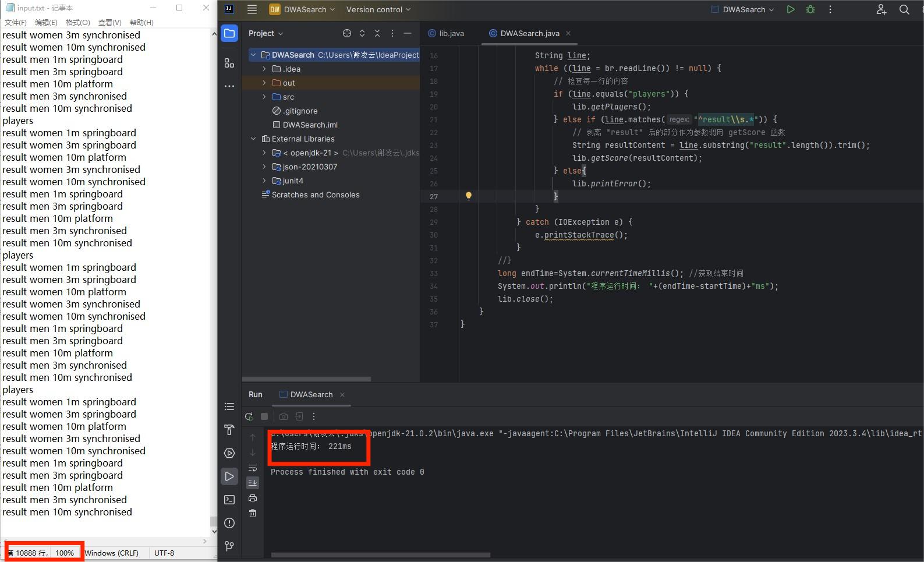The height and width of the screenshot is (562, 924).
Task: Open Notepad 文件(F) menu
Action: tap(16, 22)
